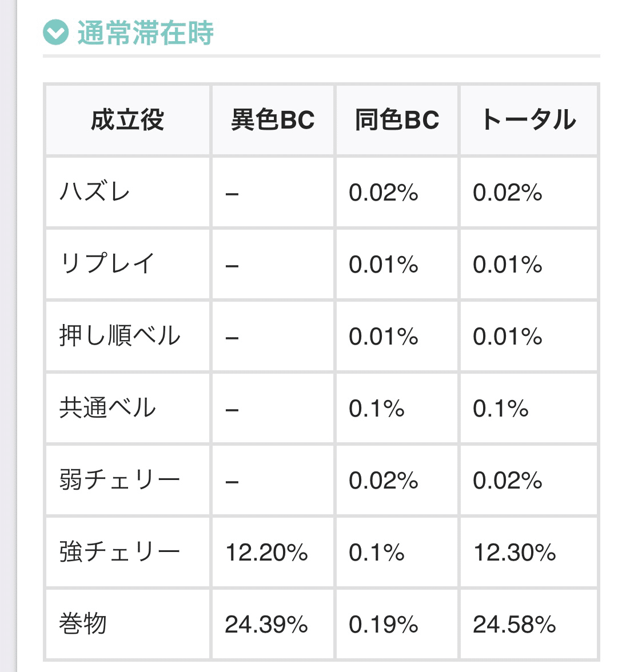Click the 異色BC column header

273,118
